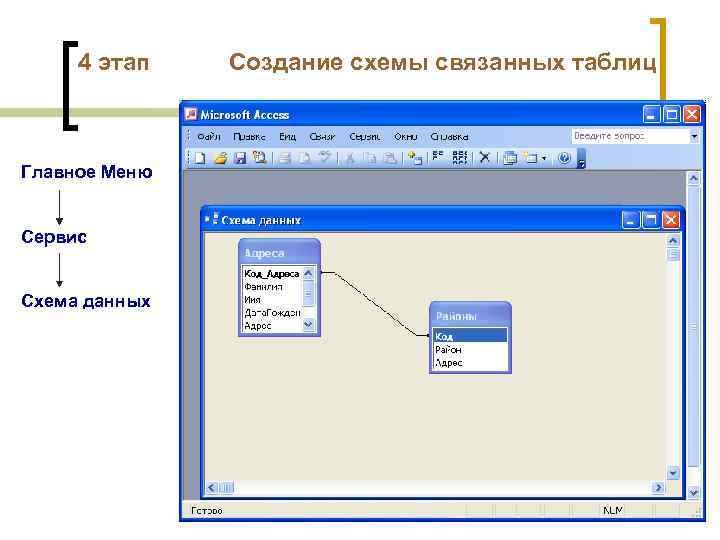Click the Help question mark icon

(x=564, y=158)
